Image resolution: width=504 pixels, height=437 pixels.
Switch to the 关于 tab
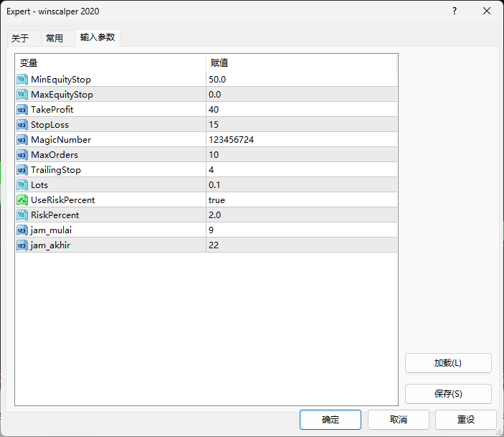(x=20, y=39)
